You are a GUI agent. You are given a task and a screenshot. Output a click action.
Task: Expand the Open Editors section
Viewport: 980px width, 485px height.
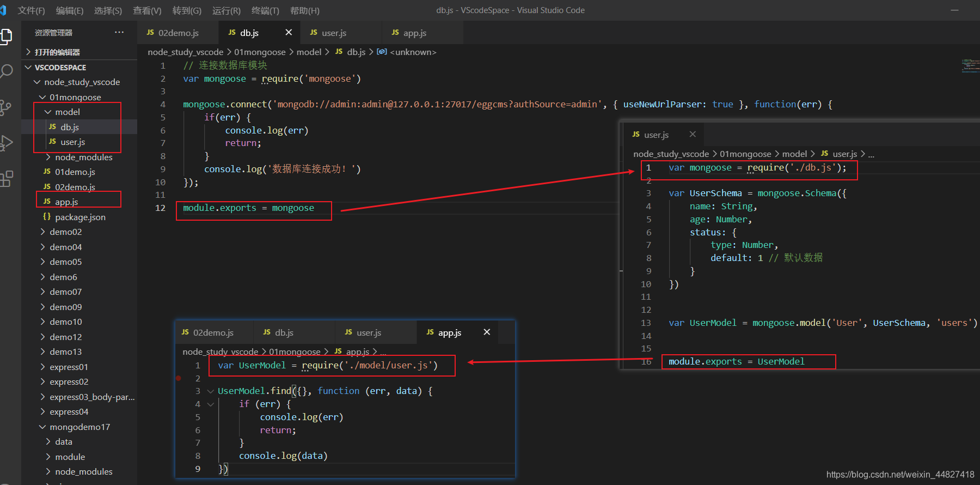point(28,52)
